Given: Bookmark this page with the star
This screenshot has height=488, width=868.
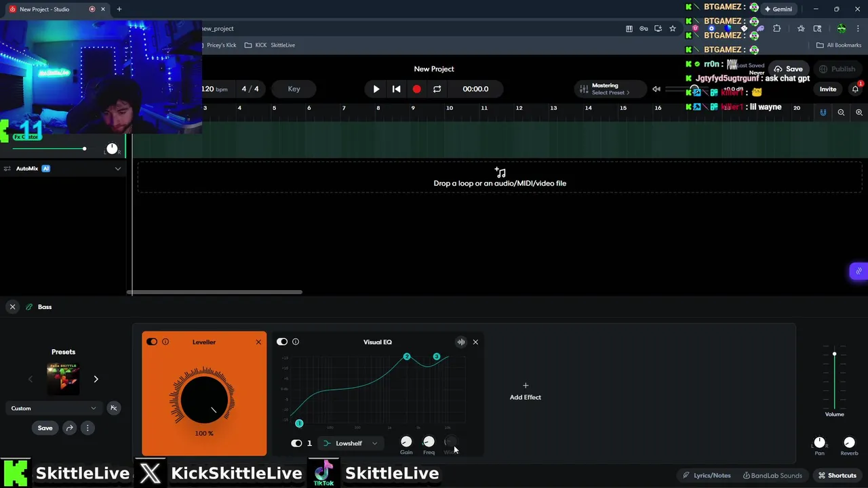Looking at the screenshot, I should [673, 28].
